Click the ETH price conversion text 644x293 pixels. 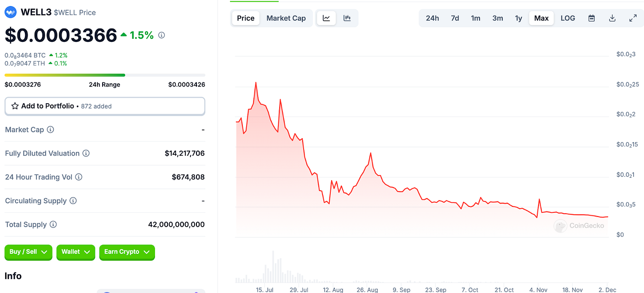(25, 64)
